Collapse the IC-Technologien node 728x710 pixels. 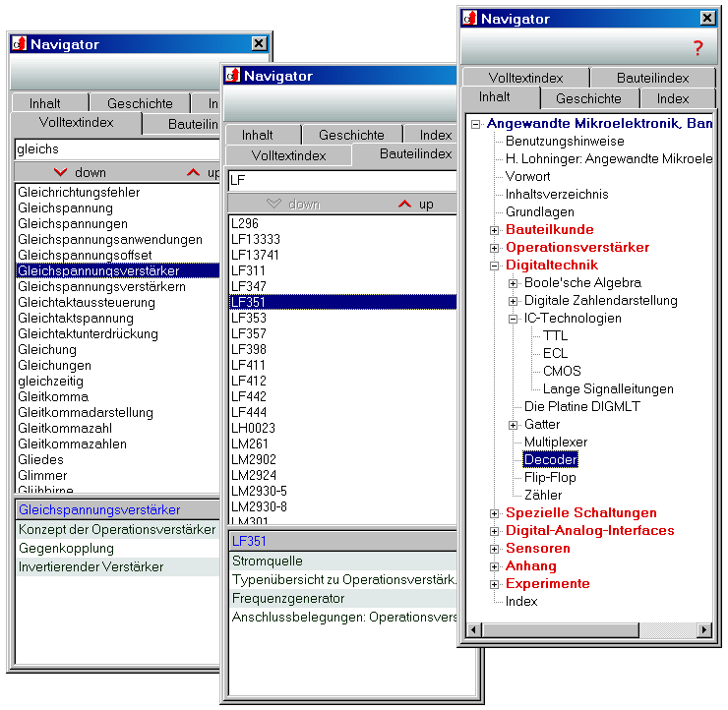point(513,319)
